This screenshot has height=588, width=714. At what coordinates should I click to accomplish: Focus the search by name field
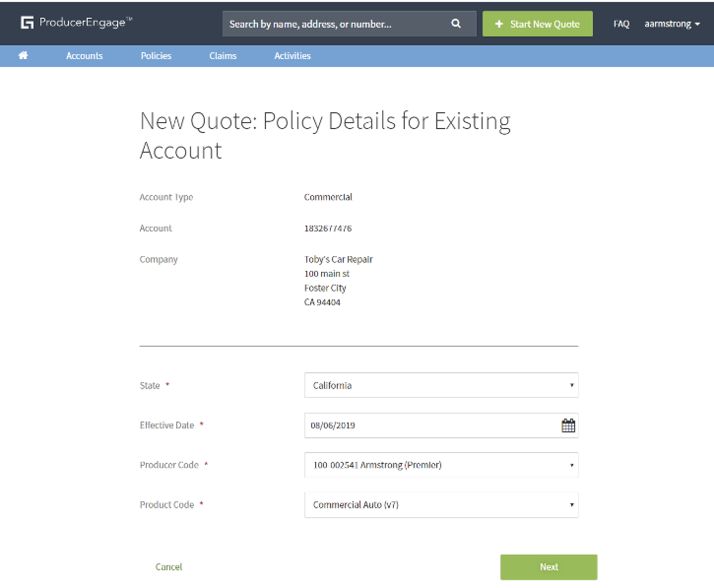click(335, 24)
